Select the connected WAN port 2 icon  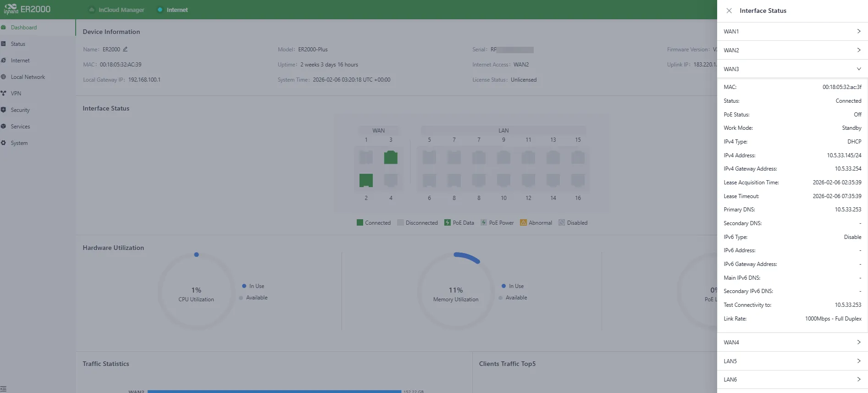(366, 180)
